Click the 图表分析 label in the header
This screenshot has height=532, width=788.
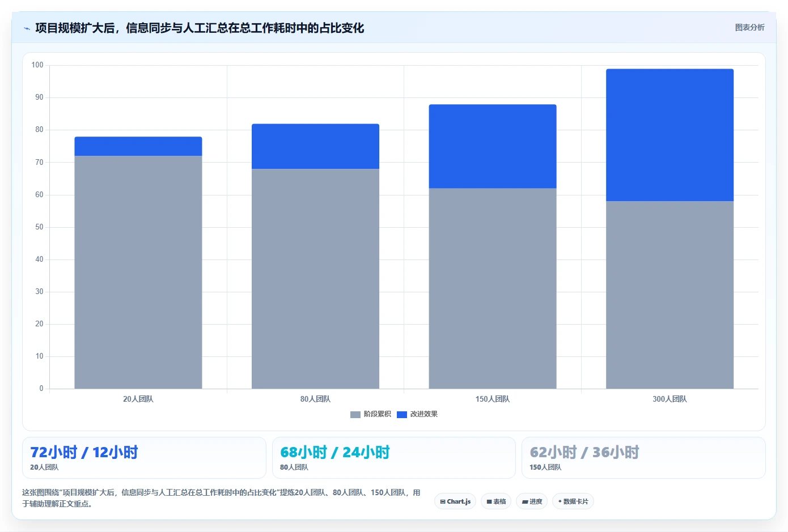click(749, 27)
